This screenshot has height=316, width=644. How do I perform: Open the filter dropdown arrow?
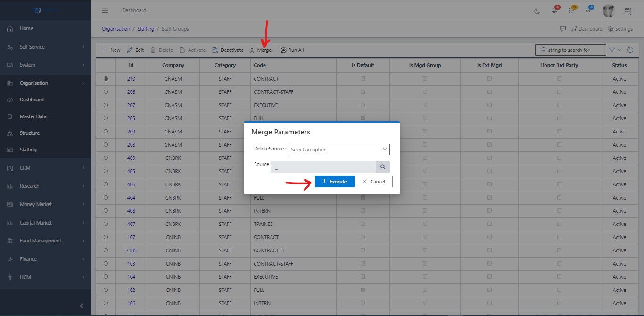(619, 50)
